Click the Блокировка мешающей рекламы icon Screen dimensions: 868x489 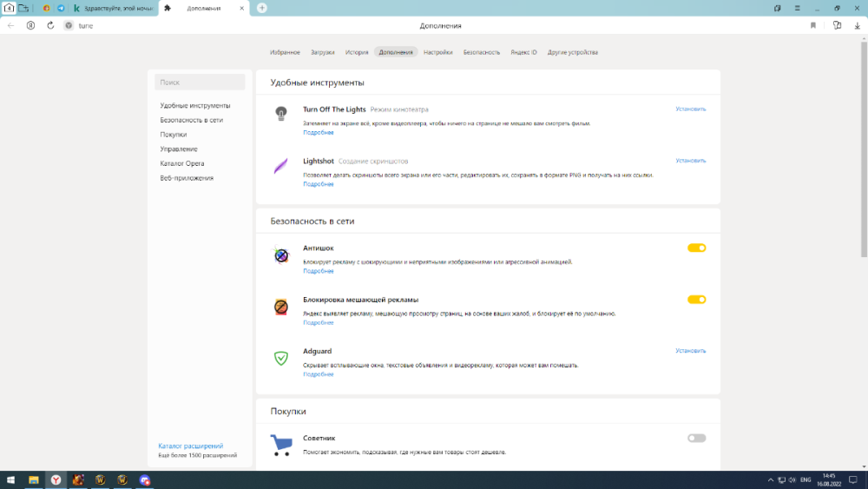pos(281,307)
